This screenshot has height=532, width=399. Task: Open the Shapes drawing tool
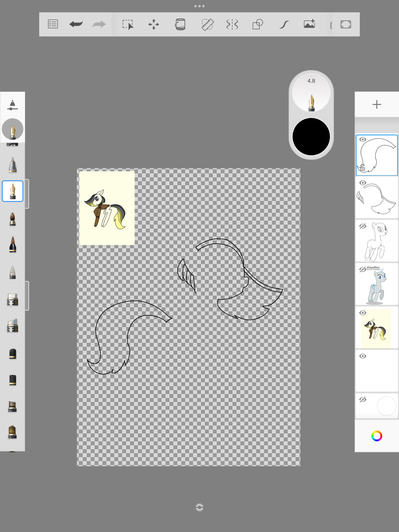[x=258, y=24]
